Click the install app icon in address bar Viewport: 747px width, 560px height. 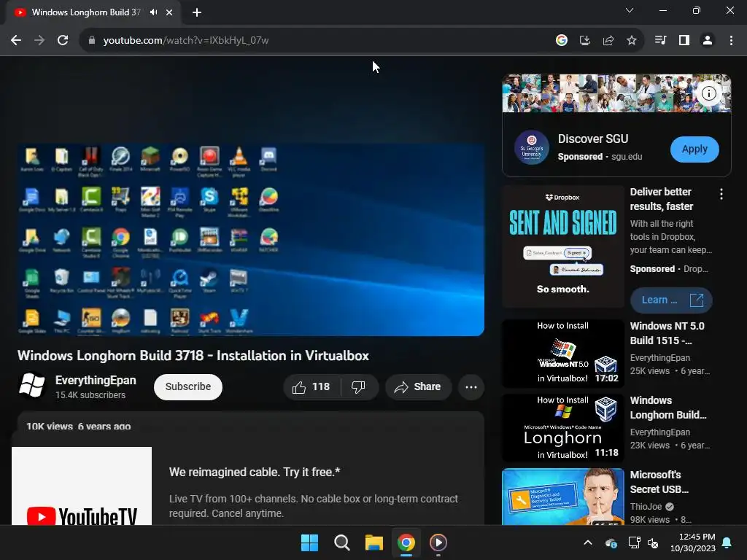pos(585,41)
